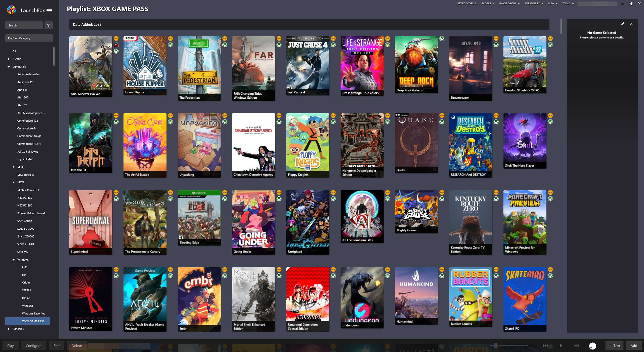Open the Tools menu
The height and width of the screenshot is (352, 644).
click(568, 4)
